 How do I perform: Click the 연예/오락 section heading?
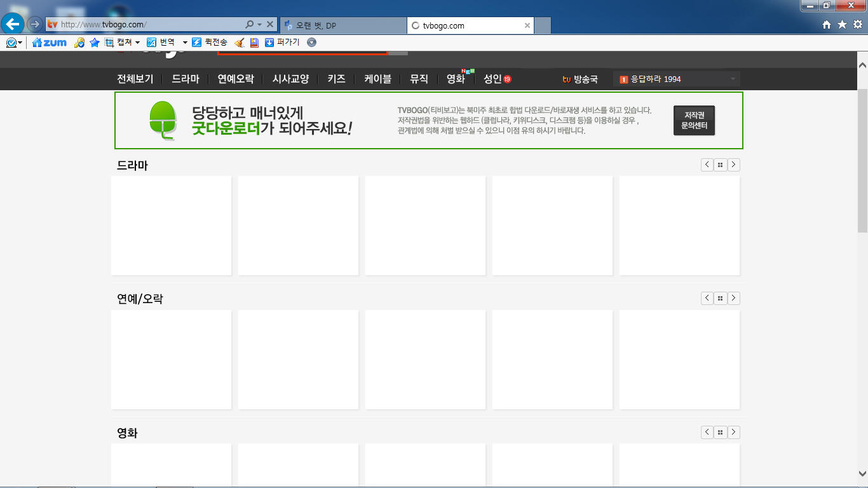coord(140,299)
